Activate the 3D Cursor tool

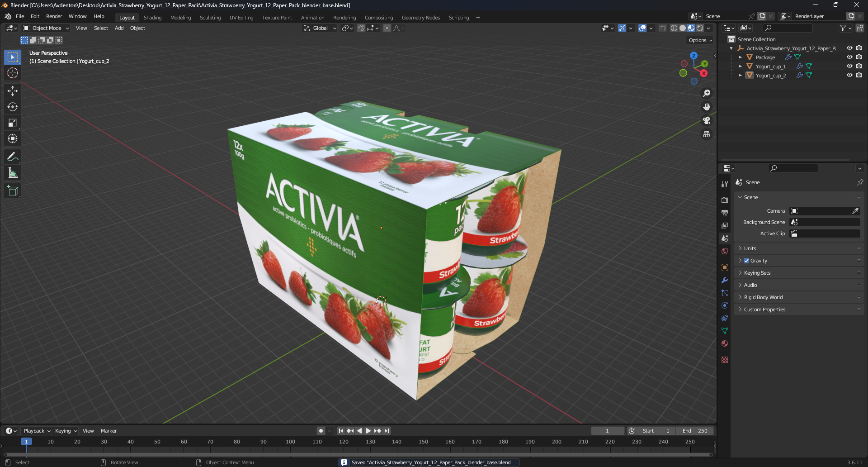pos(13,73)
